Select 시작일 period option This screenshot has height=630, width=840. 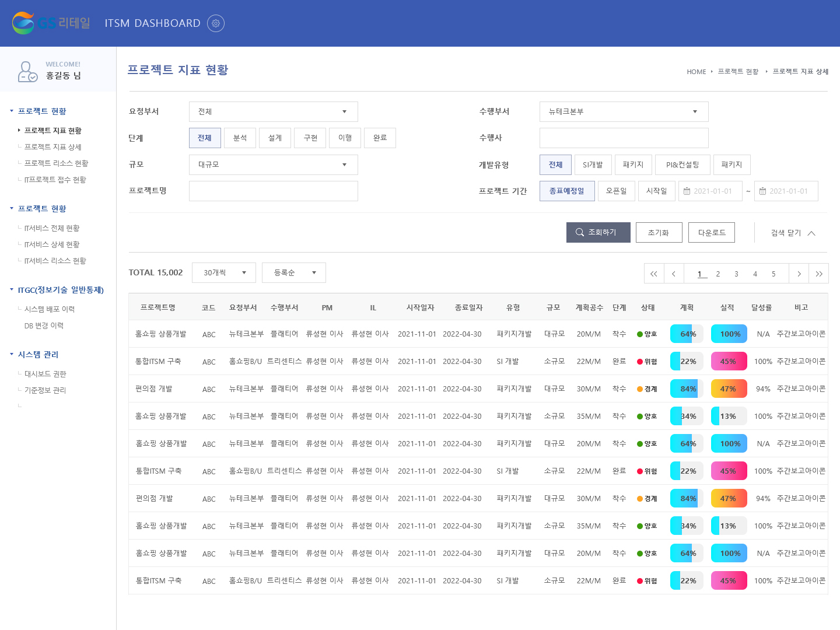[656, 191]
